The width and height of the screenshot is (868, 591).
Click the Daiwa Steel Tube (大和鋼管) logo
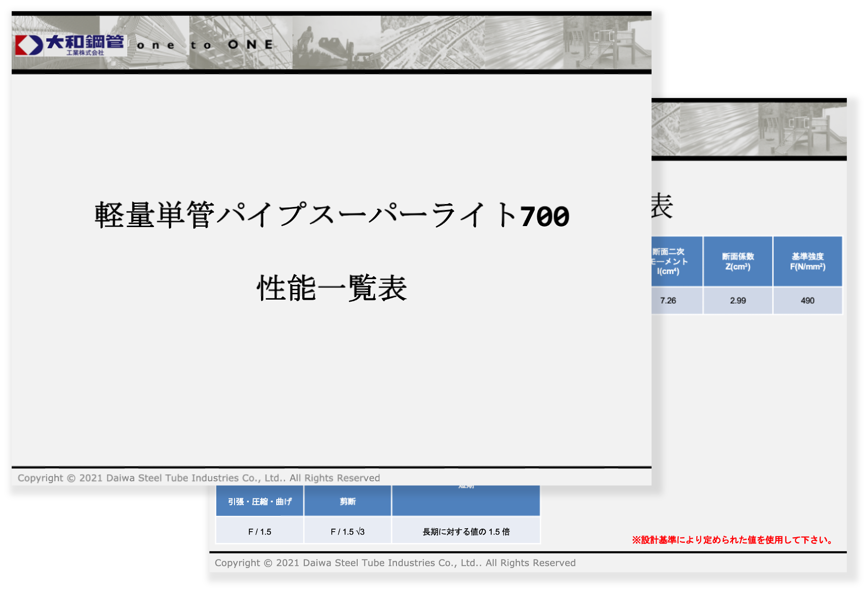click(x=70, y=45)
